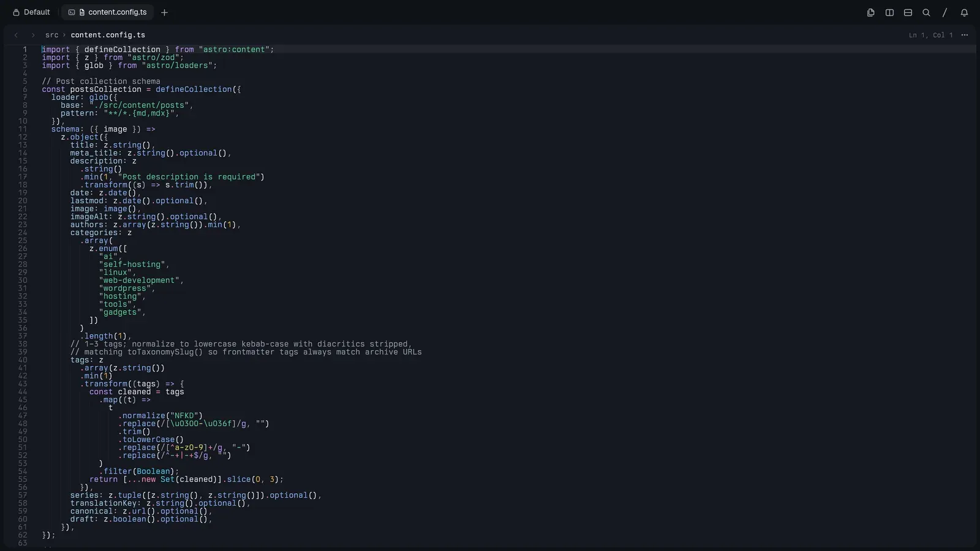
Task: Open the editor's three-dot more options menu
Action: point(965,35)
